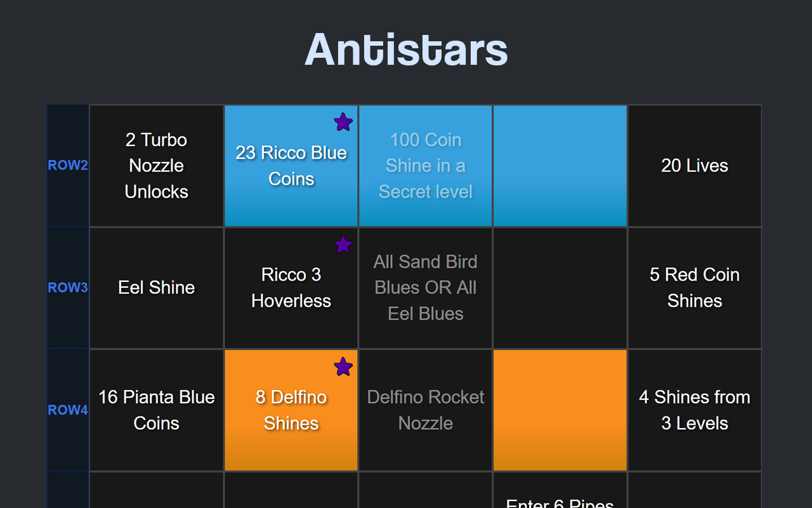Click the blank orange cell in ROW4
This screenshot has height=508, width=812.
pos(560,410)
